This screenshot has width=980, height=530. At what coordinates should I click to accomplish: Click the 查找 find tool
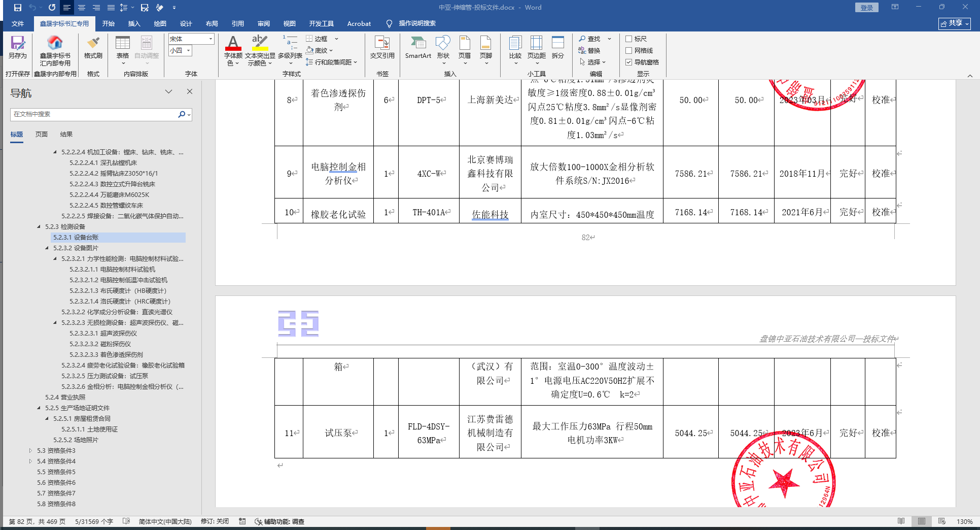590,39
